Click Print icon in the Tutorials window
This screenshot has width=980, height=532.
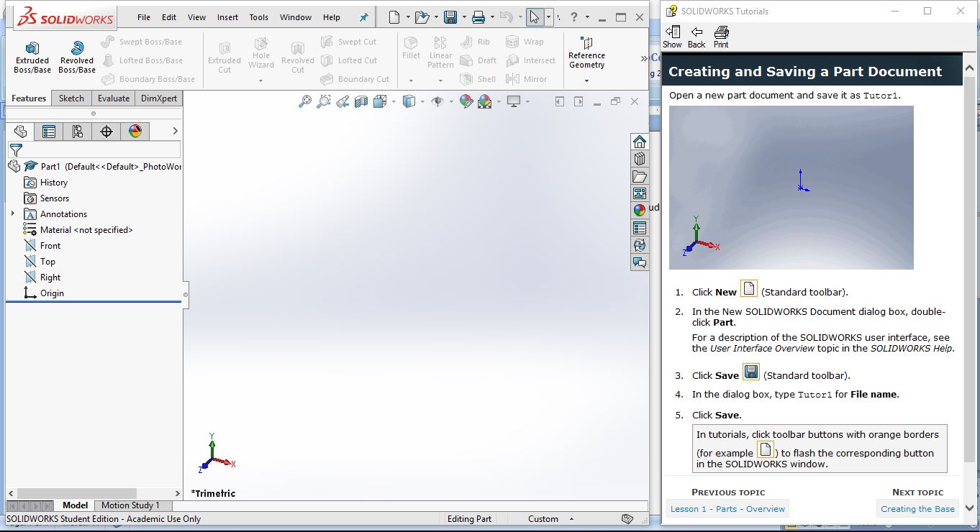tap(721, 37)
